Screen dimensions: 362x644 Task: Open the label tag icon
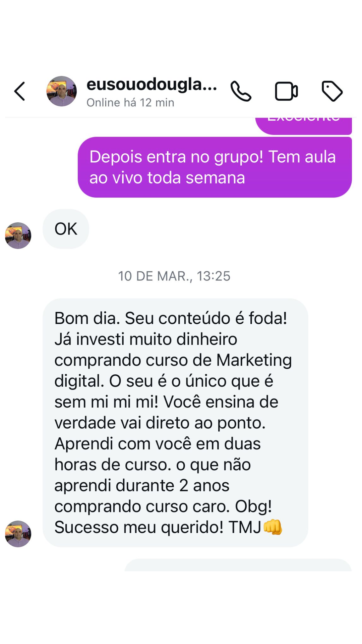click(x=332, y=91)
